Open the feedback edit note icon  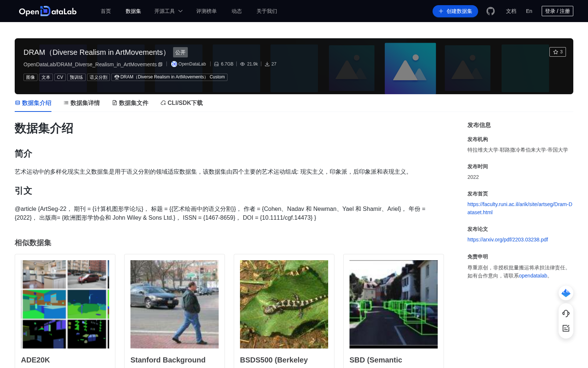pyautogui.click(x=566, y=328)
